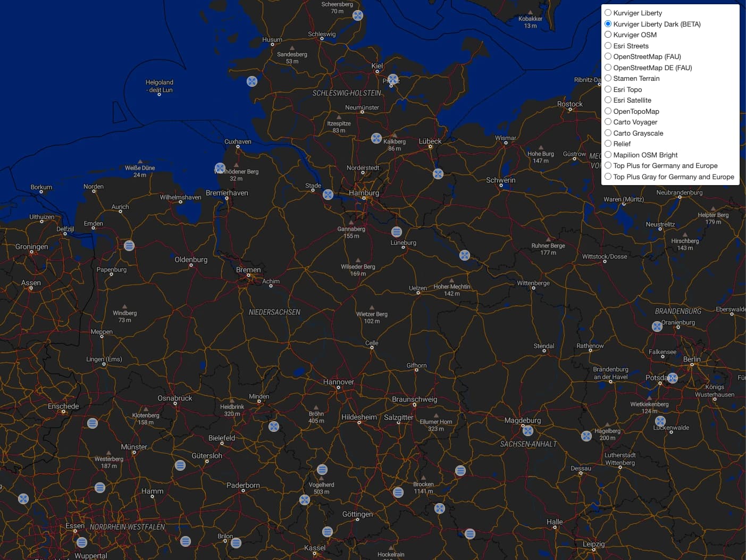Image resolution: width=746 pixels, height=560 pixels.
Task: Click the four-arrow marker beside Kalkberg
Action: tap(376, 138)
